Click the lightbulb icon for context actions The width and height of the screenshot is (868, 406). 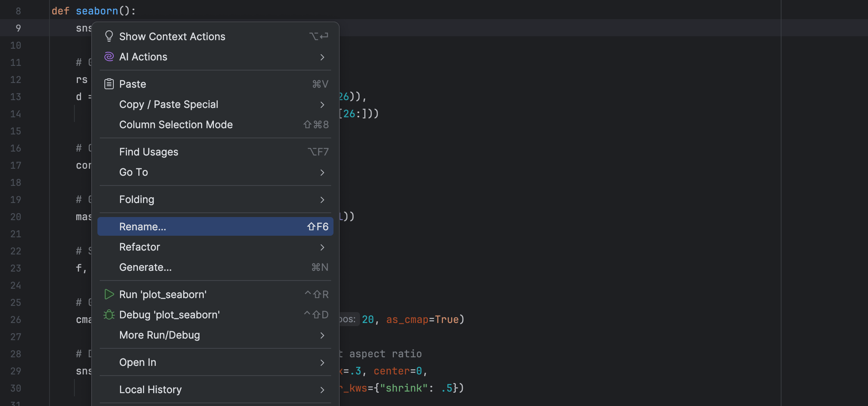[109, 36]
